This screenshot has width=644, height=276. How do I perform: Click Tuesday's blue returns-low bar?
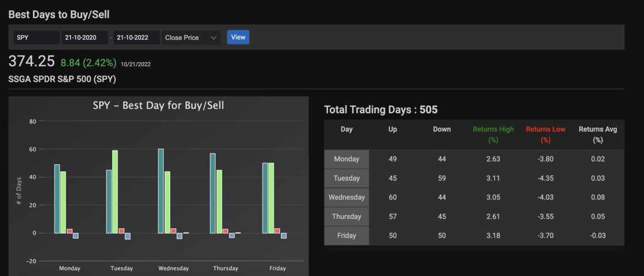click(127, 236)
